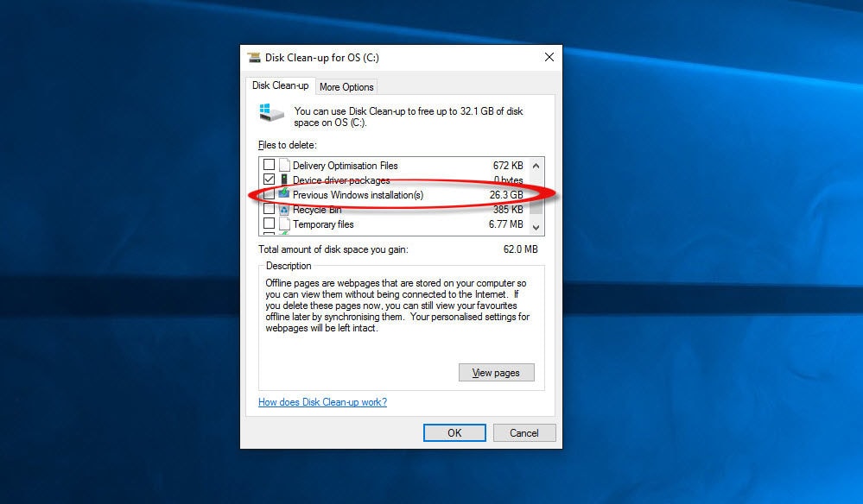Select the 'Previous Windows installation(s)' row text
Image resolution: width=863 pixels, height=504 pixels.
[358, 195]
